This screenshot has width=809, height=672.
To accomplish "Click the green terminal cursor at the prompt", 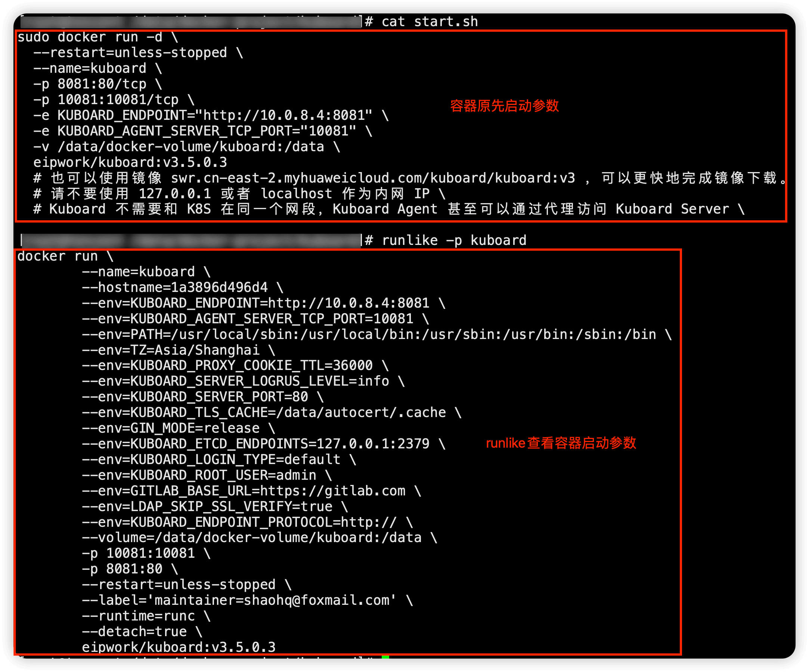I will click(385, 657).
